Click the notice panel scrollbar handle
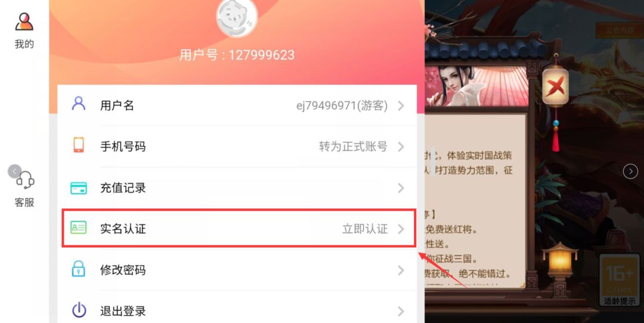The height and width of the screenshot is (323, 644). 432,161
